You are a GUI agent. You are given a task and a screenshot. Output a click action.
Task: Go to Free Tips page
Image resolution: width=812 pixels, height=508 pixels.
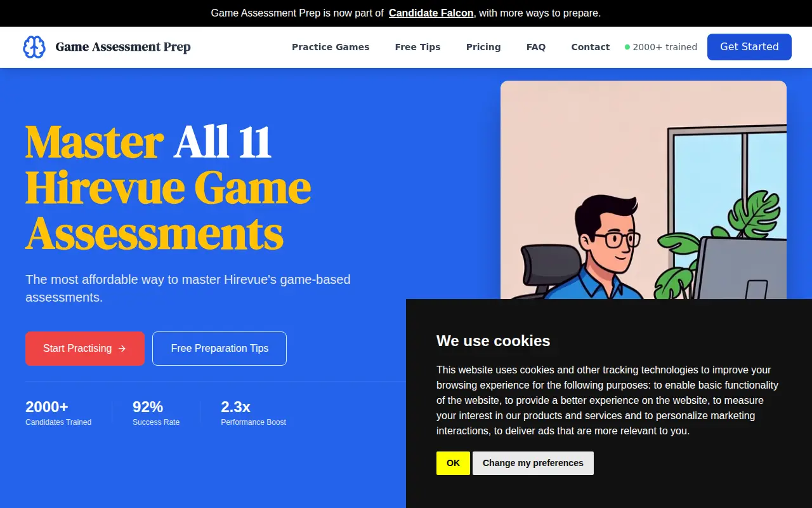[x=417, y=47]
